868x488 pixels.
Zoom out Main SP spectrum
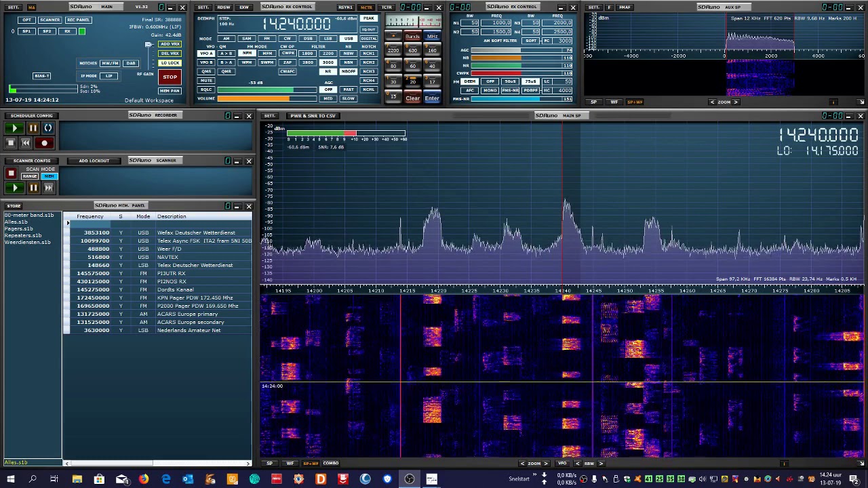tap(522, 464)
